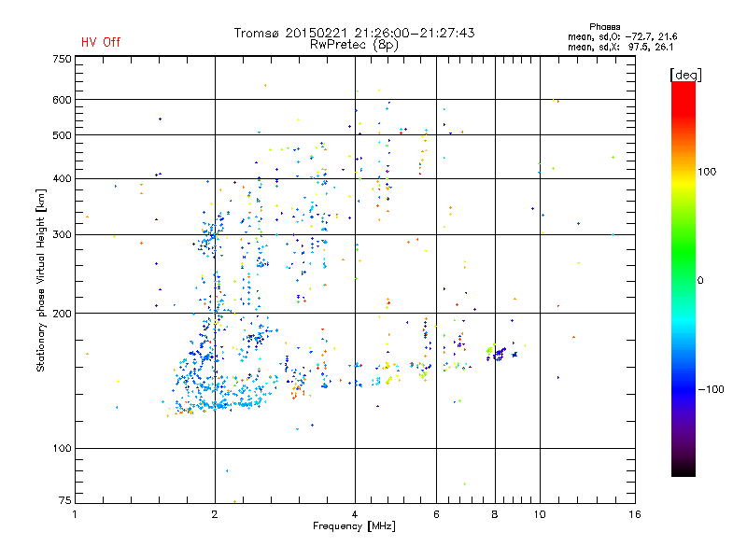Viewport: 747px width, 560px height.
Task: Click the '600' height axis tick label
Action: pyautogui.click(x=62, y=100)
